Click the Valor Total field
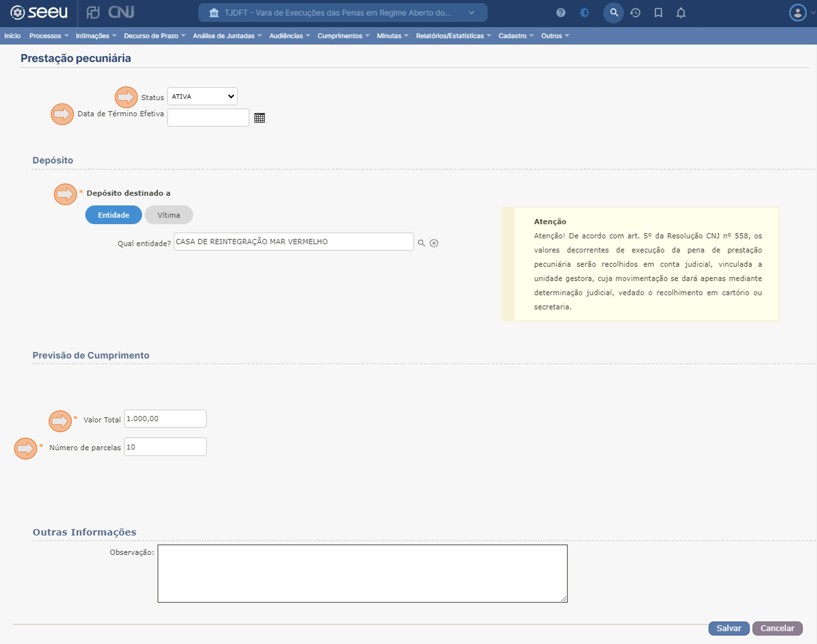Image resolution: width=817 pixels, height=644 pixels. pyautogui.click(x=165, y=418)
